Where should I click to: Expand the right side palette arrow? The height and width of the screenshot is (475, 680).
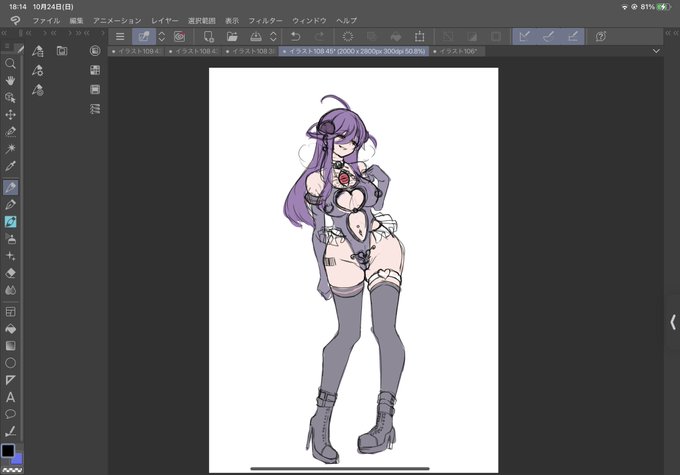click(x=673, y=322)
